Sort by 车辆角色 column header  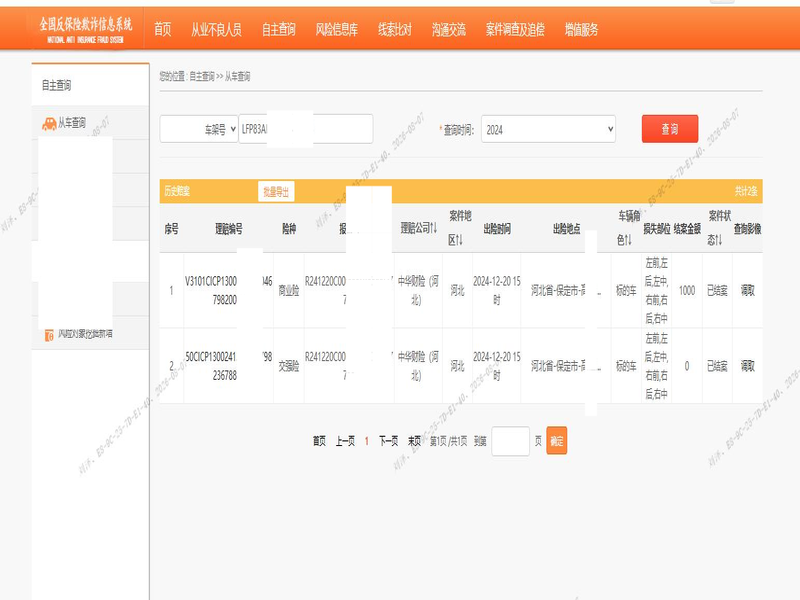(x=629, y=228)
